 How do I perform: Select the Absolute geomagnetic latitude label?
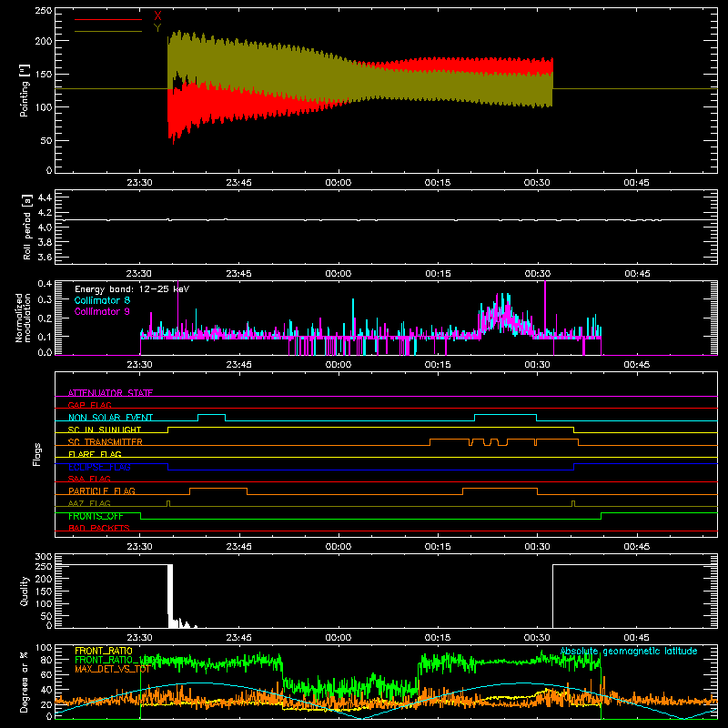629,651
